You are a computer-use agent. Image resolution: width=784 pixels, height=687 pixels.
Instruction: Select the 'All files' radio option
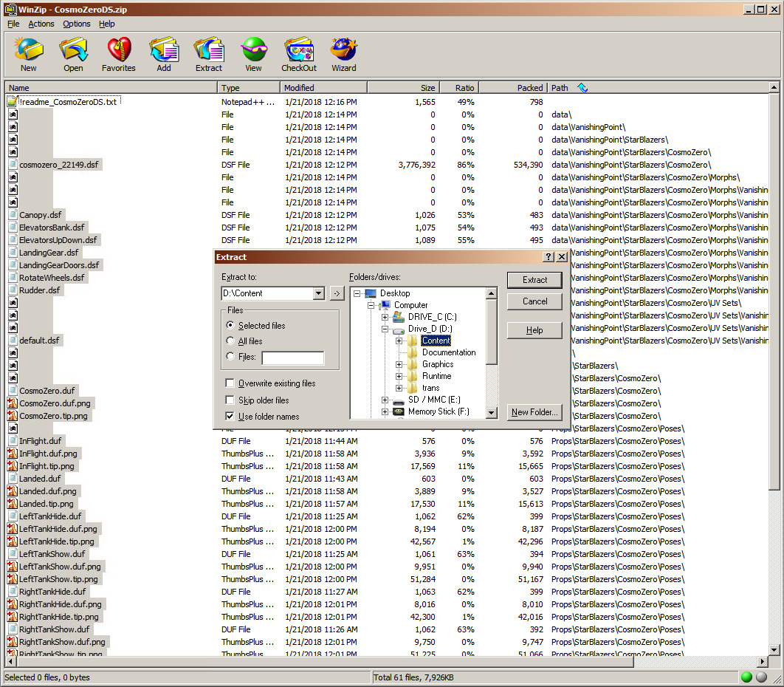[x=230, y=341]
